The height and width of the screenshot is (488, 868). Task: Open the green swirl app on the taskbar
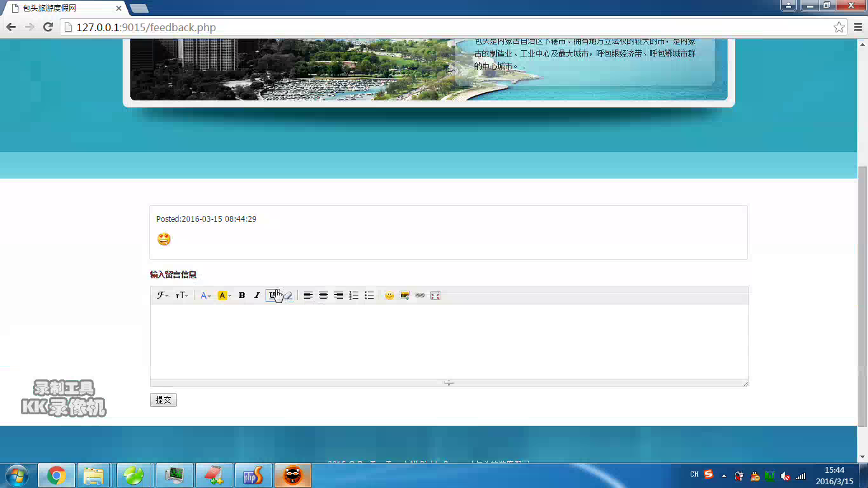point(134,475)
